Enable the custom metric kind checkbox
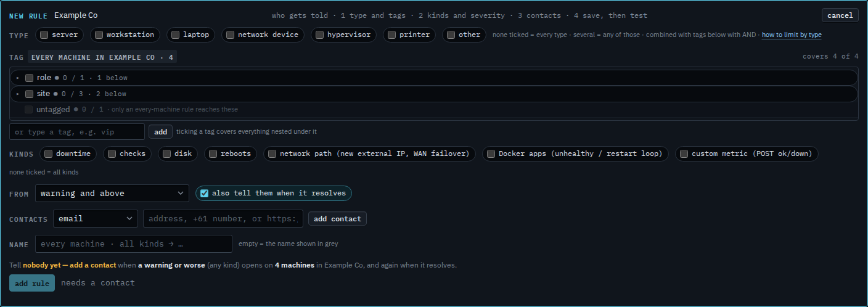The width and height of the screenshot is (868, 307). [684, 153]
